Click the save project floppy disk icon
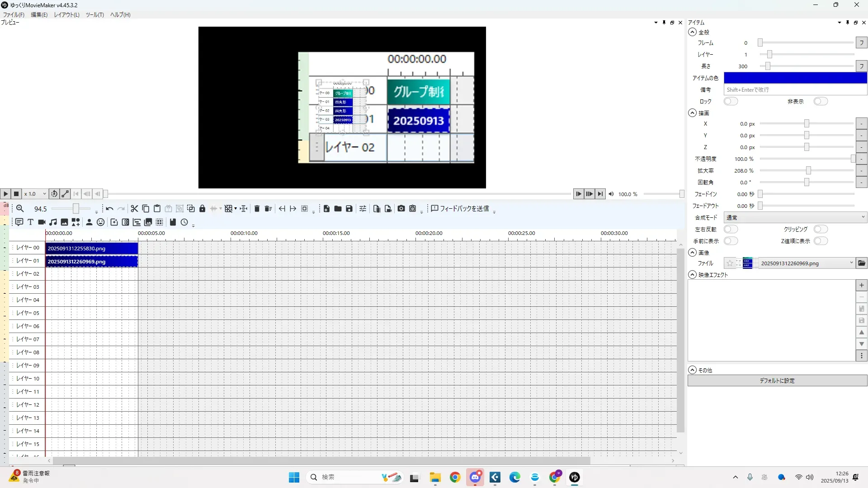Viewport: 868px width, 488px height. pyautogui.click(x=349, y=209)
